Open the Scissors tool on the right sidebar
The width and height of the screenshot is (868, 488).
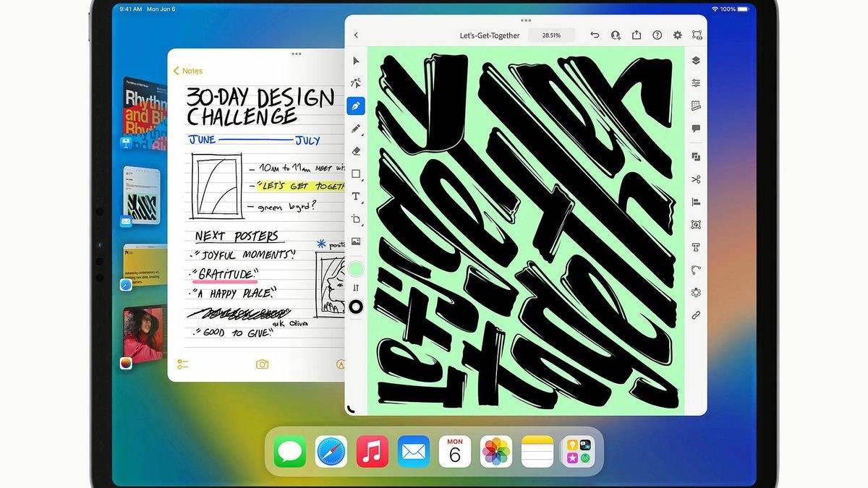[x=695, y=179]
